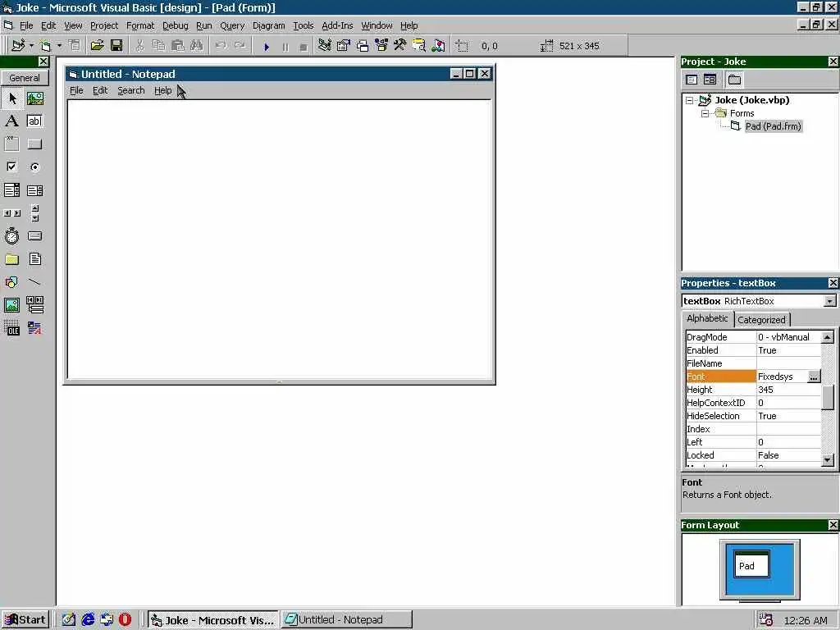The height and width of the screenshot is (630, 840).
Task: Click the Add Standard EXE Project toolbar icon
Action: pyautogui.click(x=18, y=46)
